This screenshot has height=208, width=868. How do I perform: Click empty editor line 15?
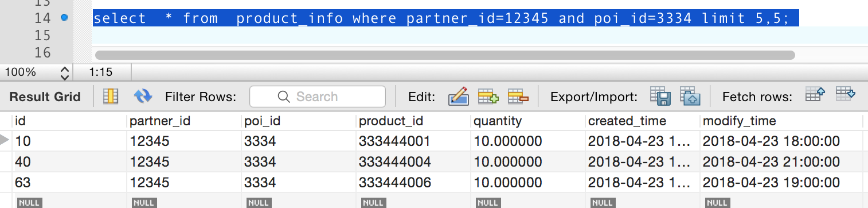[480, 35]
